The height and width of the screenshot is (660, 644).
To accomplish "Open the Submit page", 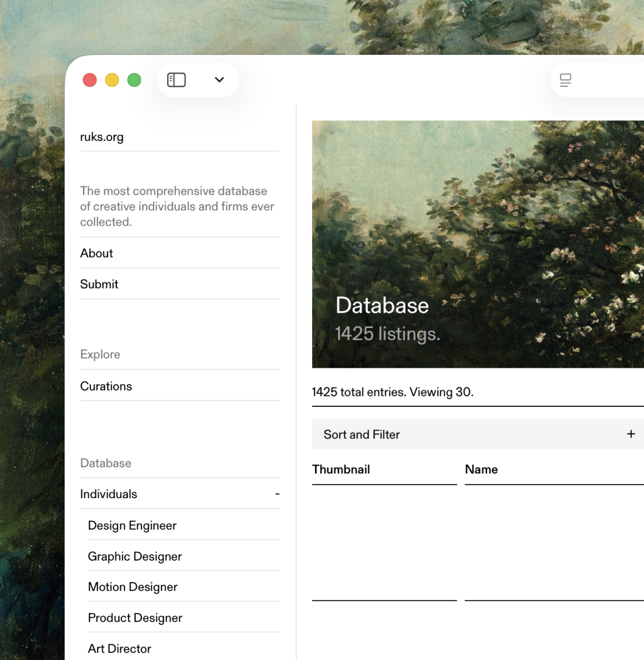I will point(99,284).
